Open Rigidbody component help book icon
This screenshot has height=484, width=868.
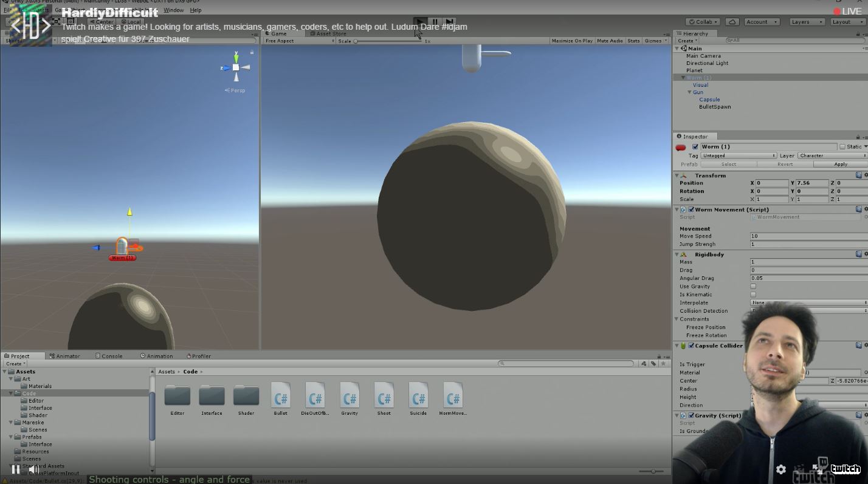[x=859, y=254]
